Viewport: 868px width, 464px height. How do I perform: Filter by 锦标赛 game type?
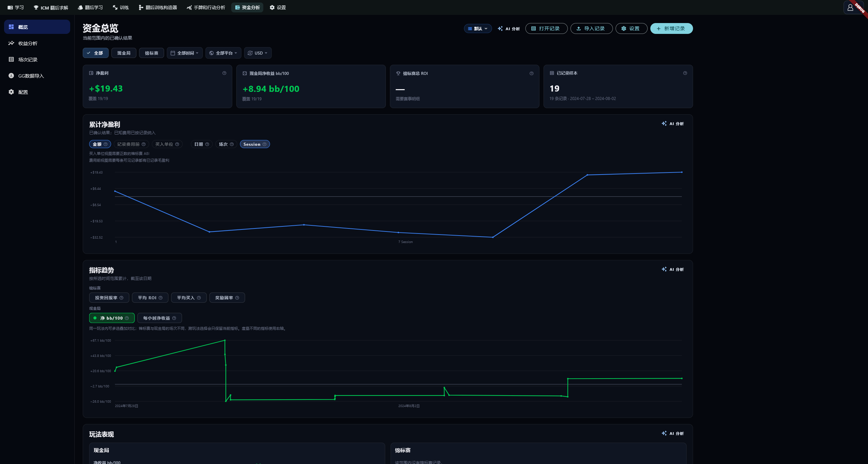point(152,53)
